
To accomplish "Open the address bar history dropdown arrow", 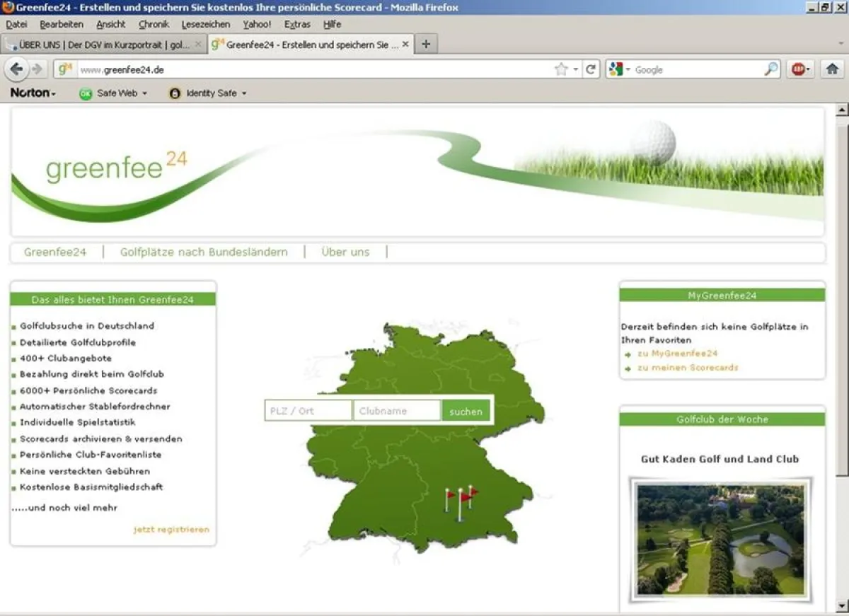I will 575,69.
